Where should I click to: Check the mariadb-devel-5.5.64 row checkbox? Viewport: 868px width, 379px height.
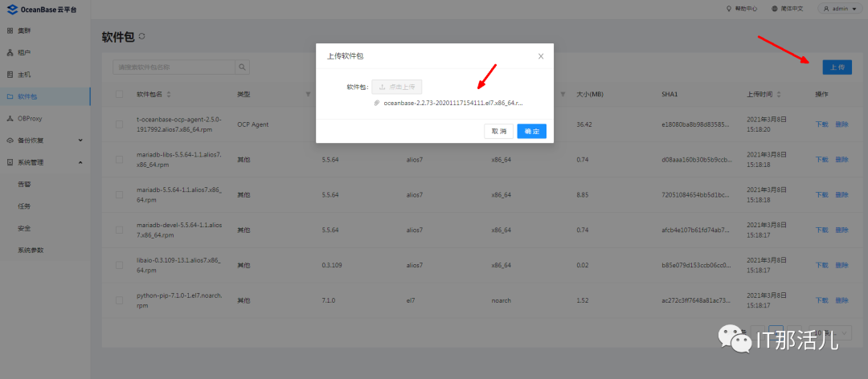click(x=120, y=230)
